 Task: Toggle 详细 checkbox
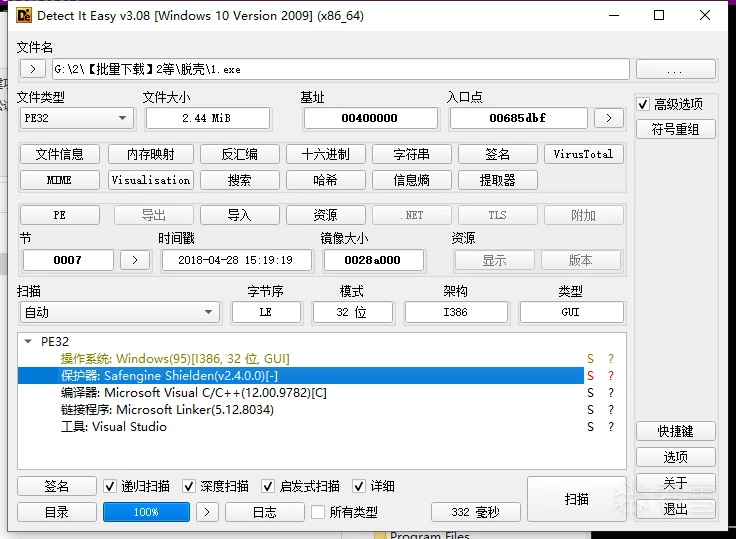[x=359, y=486]
